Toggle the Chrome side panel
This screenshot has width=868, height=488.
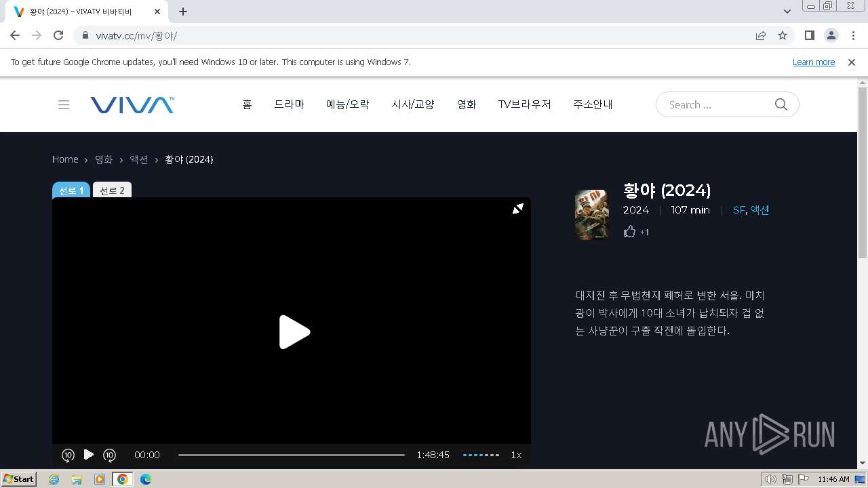coord(809,35)
